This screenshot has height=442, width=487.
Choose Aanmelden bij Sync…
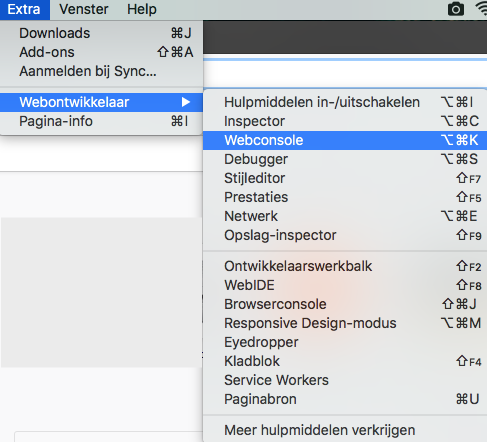coord(101,71)
